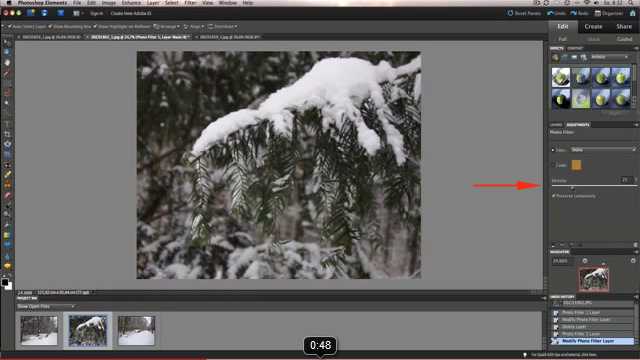Click the foreground color swatch in the toolbox
The image size is (640, 360).
pyautogui.click(x=5, y=282)
